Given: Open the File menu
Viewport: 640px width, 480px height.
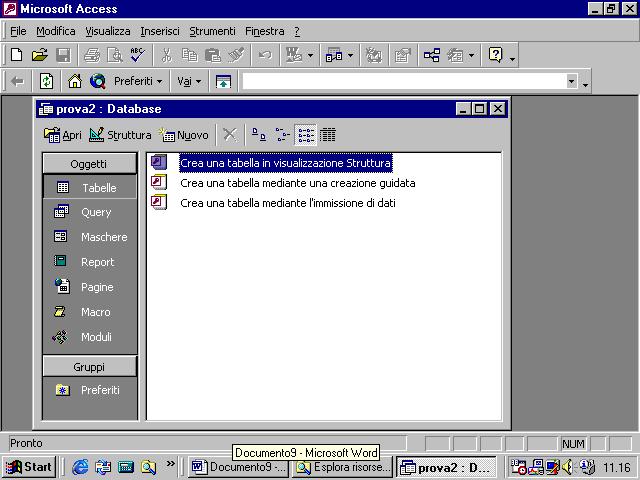Looking at the screenshot, I should pyautogui.click(x=18, y=31).
